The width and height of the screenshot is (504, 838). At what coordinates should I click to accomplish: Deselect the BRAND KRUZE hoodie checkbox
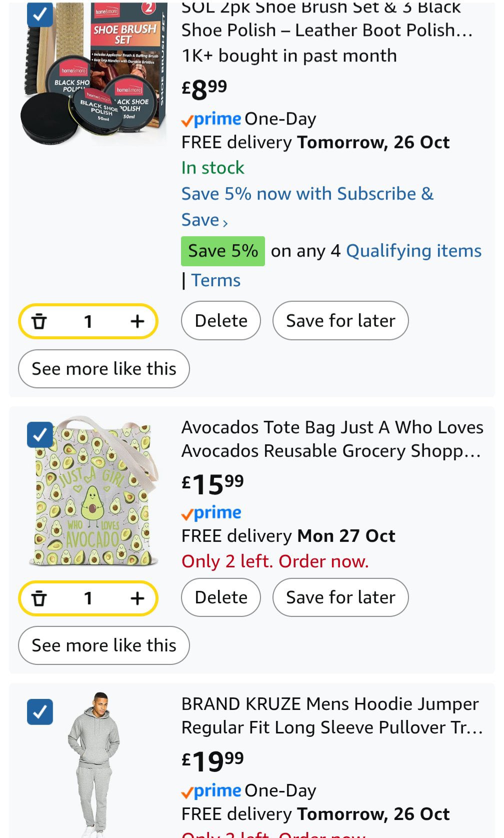40,711
